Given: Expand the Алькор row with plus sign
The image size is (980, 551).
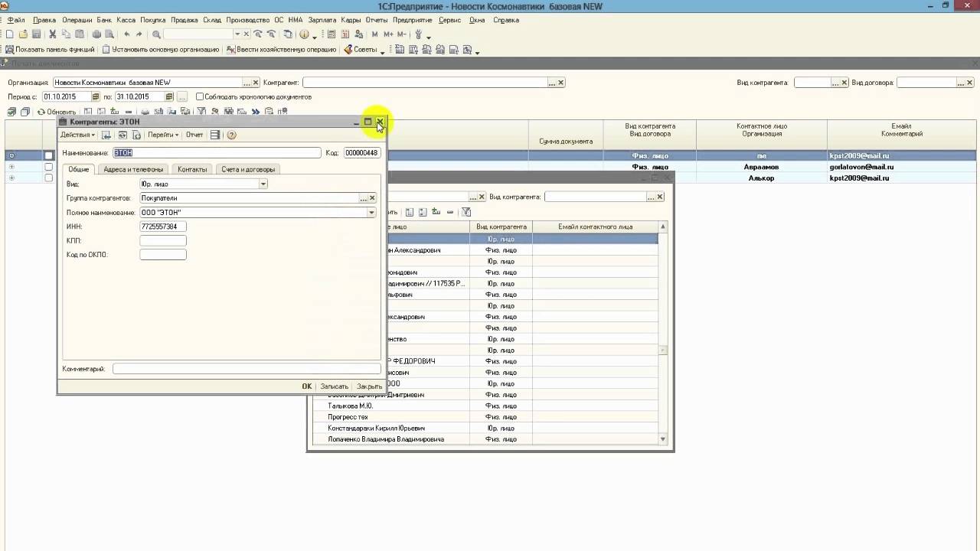Looking at the screenshot, I should pos(11,178).
